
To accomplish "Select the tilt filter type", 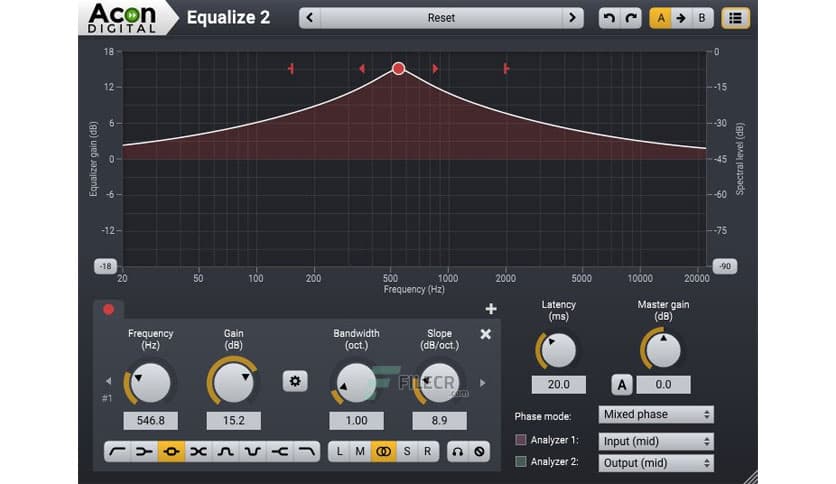I will (198, 451).
